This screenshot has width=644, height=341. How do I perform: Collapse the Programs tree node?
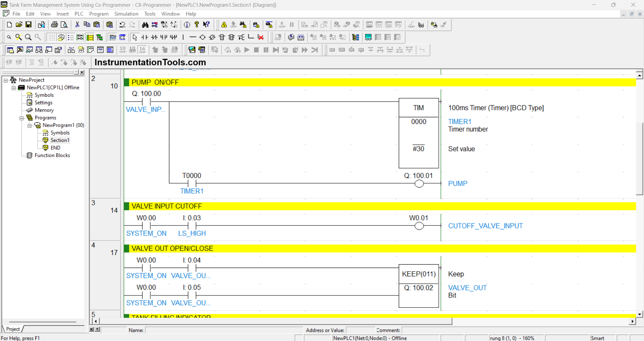click(x=21, y=118)
